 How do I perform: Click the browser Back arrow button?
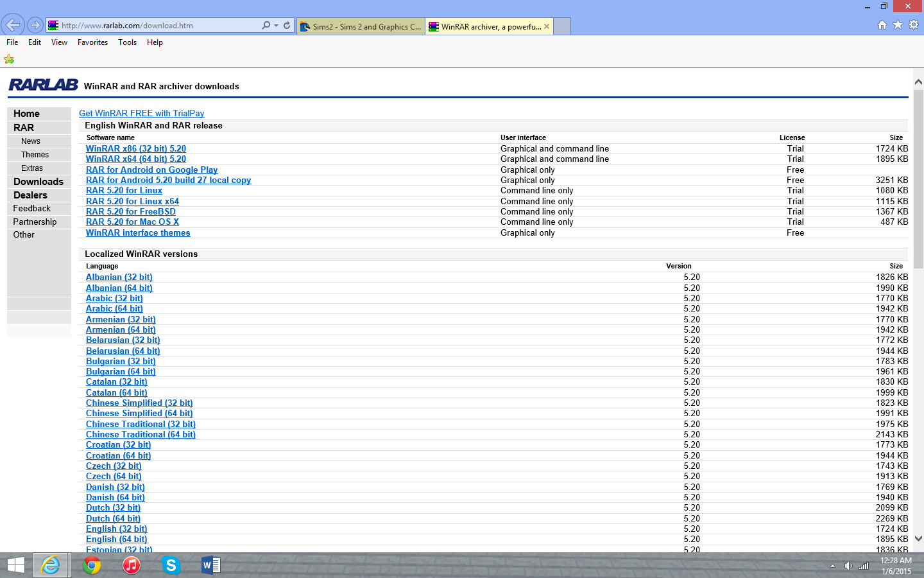click(13, 25)
